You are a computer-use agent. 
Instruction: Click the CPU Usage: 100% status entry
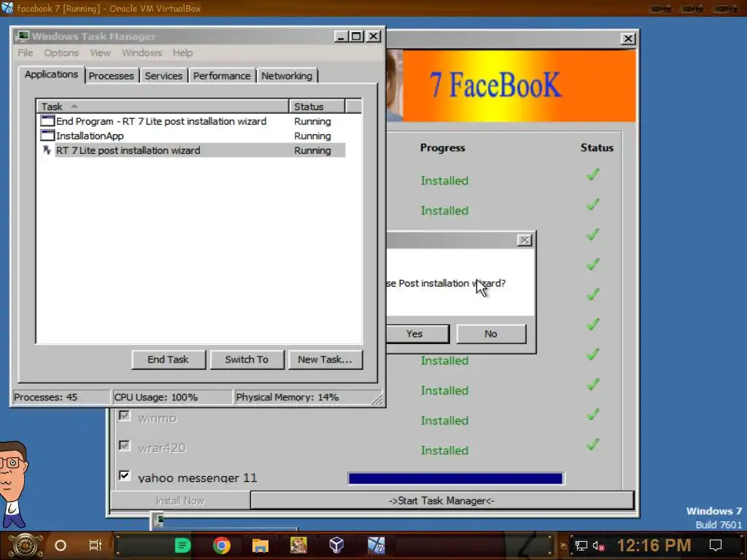[172, 397]
